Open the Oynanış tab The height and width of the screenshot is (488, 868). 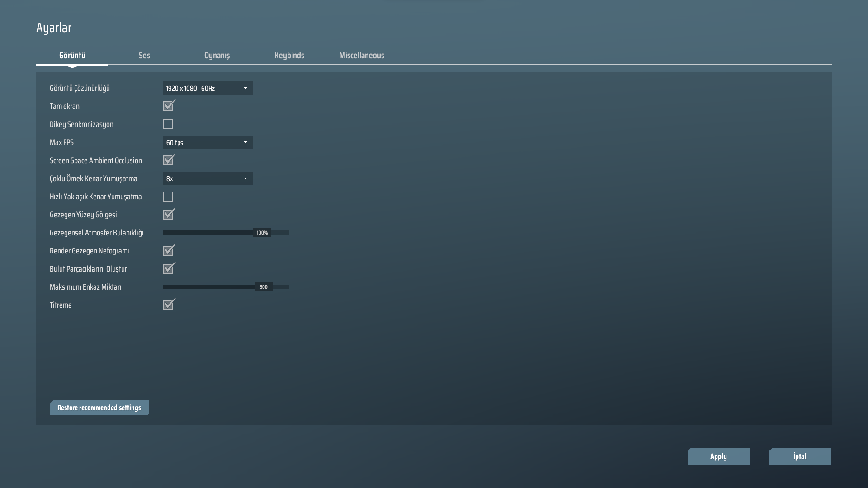pyautogui.click(x=217, y=55)
